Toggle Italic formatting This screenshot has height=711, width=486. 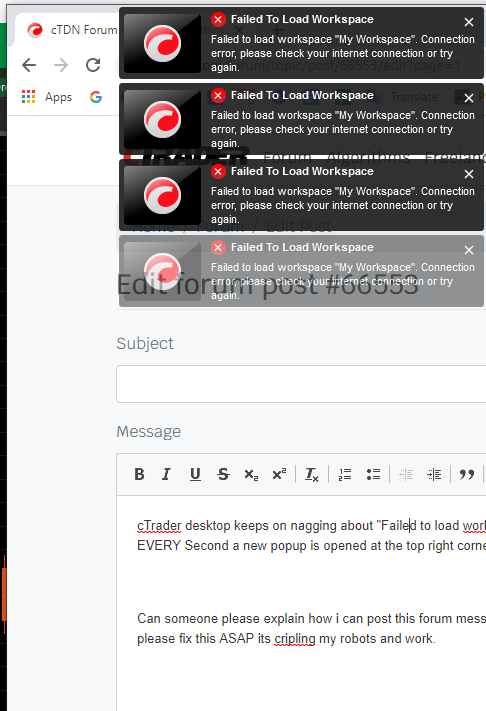(x=166, y=474)
